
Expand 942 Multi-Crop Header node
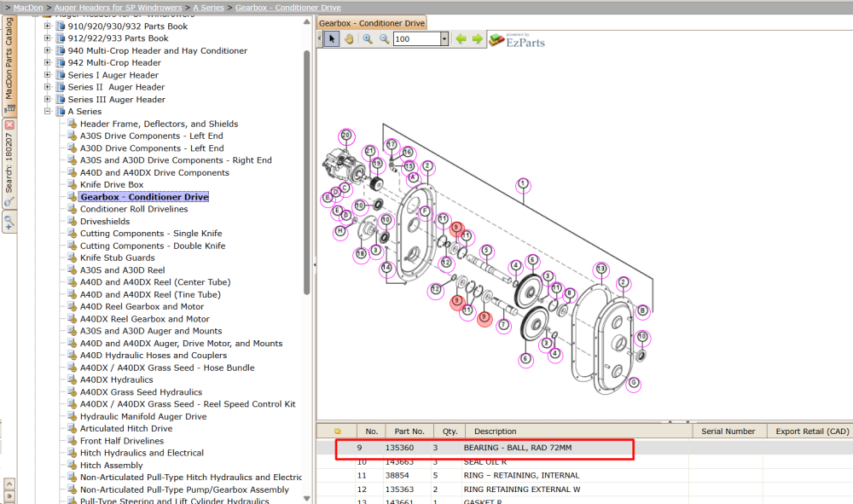coord(47,62)
